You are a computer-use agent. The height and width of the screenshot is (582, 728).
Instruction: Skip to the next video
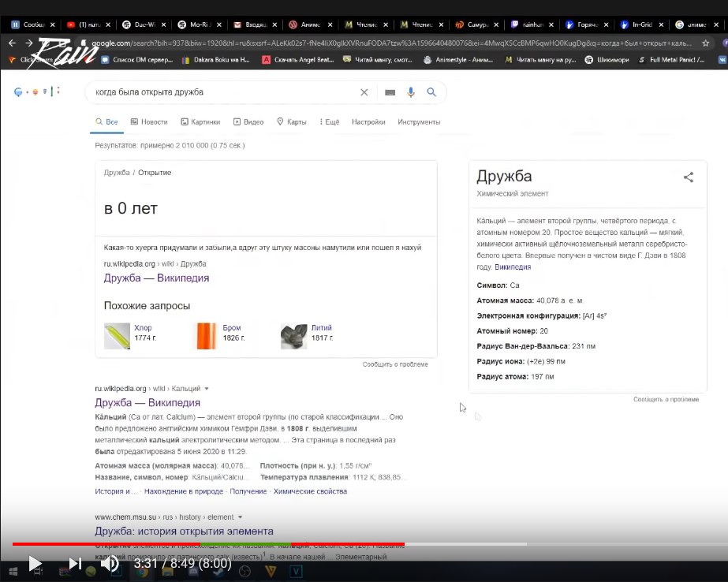pyautogui.click(x=75, y=563)
